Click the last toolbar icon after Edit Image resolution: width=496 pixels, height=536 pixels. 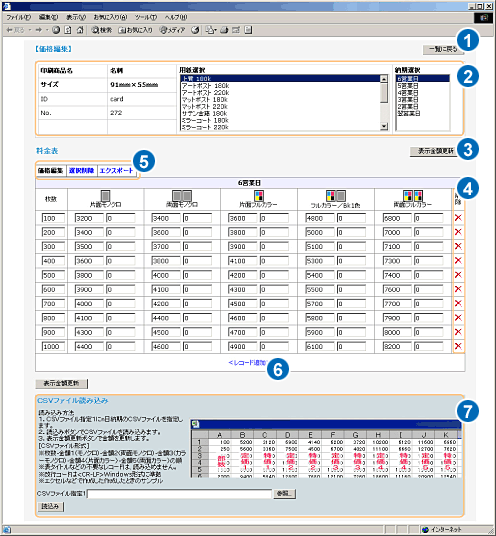pos(249,30)
